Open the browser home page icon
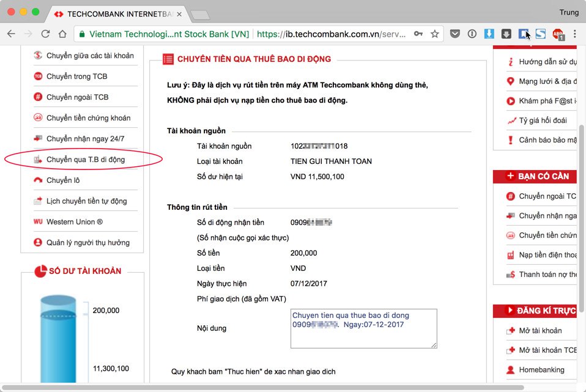This screenshot has height=392, width=586. [x=62, y=34]
